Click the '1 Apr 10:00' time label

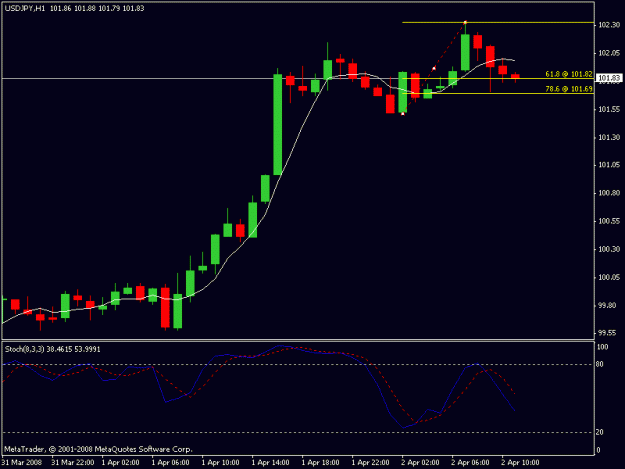coord(220,463)
